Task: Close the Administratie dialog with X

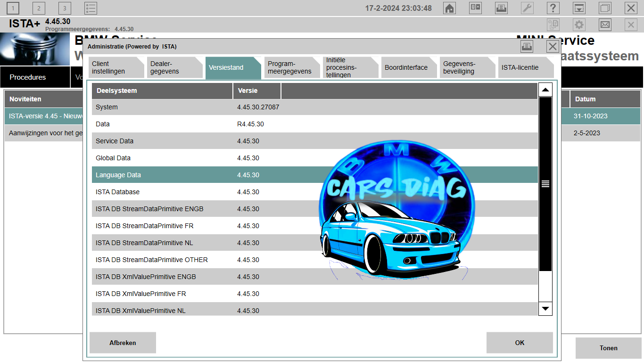Action: coord(553,46)
